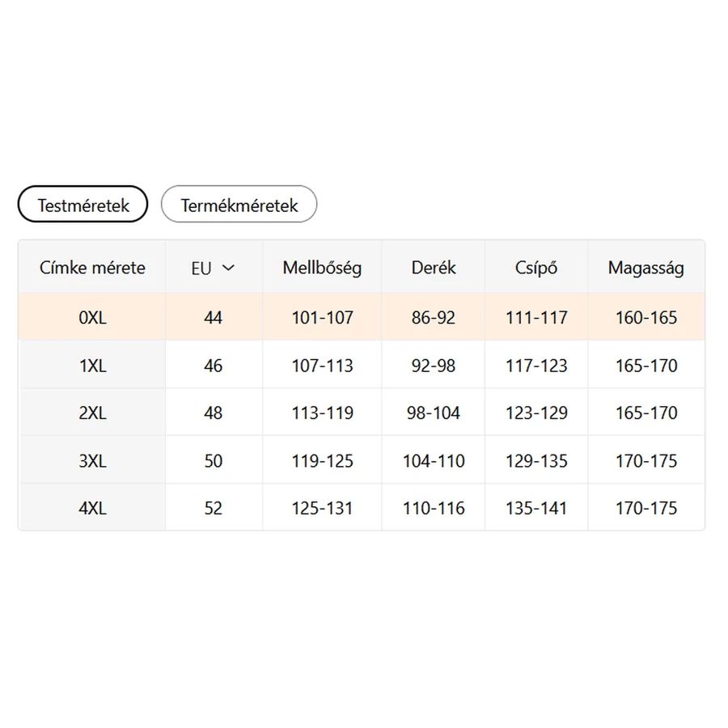Choose the 1XL size label
This screenshot has height=728, width=728.
pyautogui.click(x=92, y=366)
